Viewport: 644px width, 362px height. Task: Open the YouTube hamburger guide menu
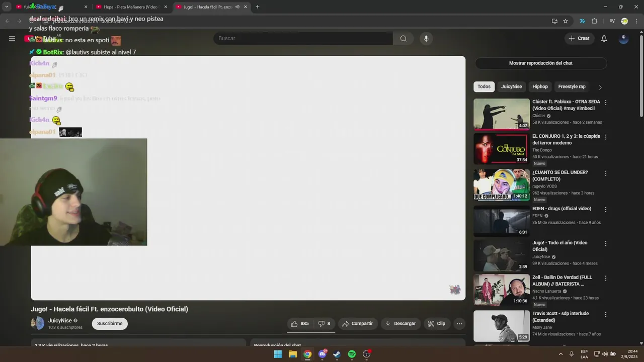(12, 38)
